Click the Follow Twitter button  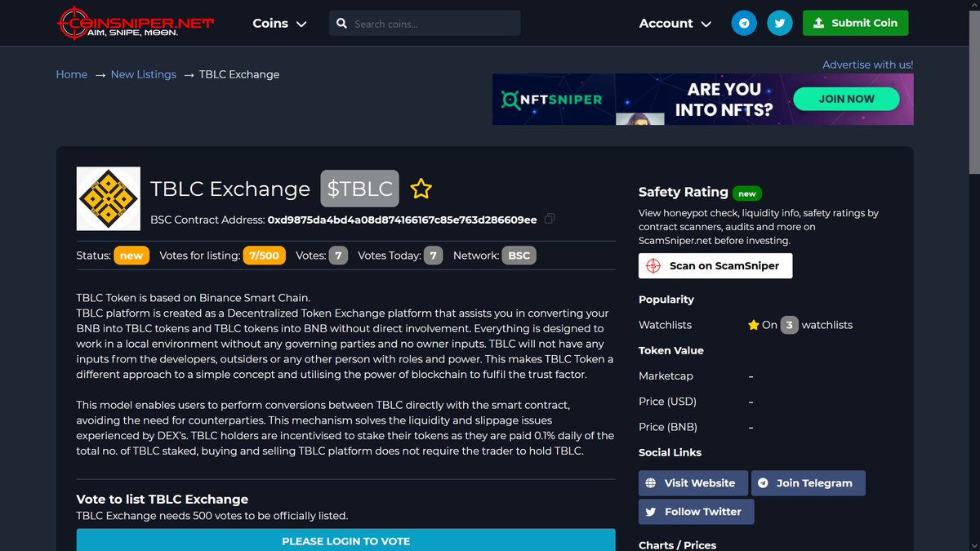(x=696, y=512)
